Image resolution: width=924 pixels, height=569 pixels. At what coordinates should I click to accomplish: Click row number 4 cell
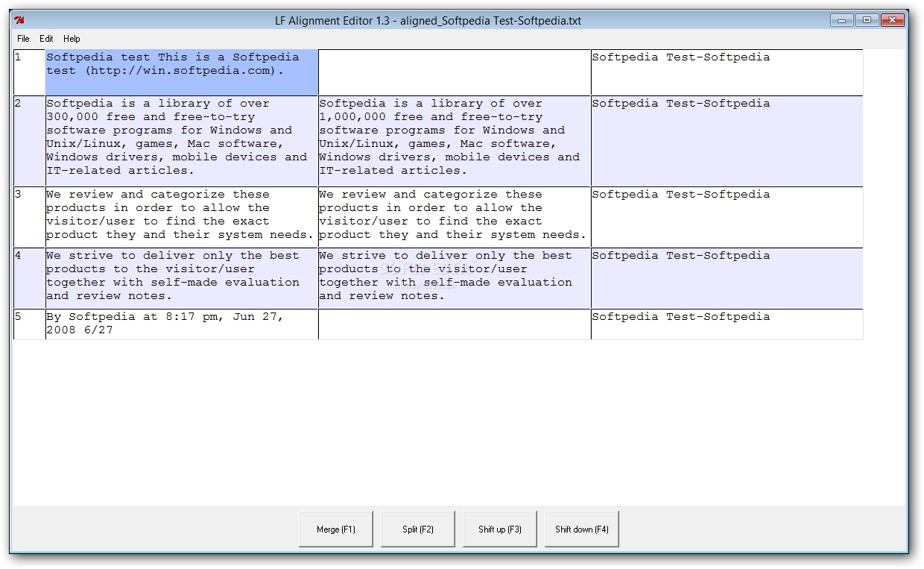pos(30,278)
